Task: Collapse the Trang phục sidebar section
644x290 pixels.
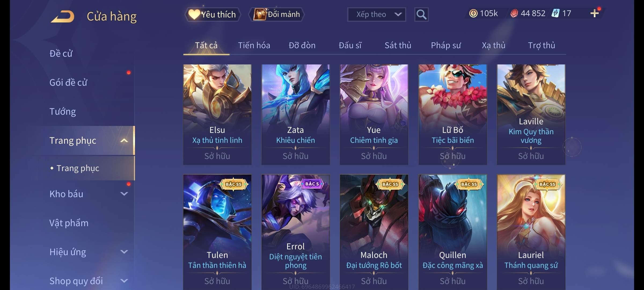Action: coord(124,140)
